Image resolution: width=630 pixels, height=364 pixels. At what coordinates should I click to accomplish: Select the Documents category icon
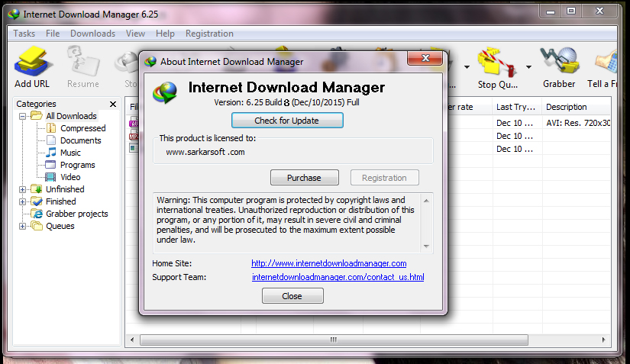point(51,140)
